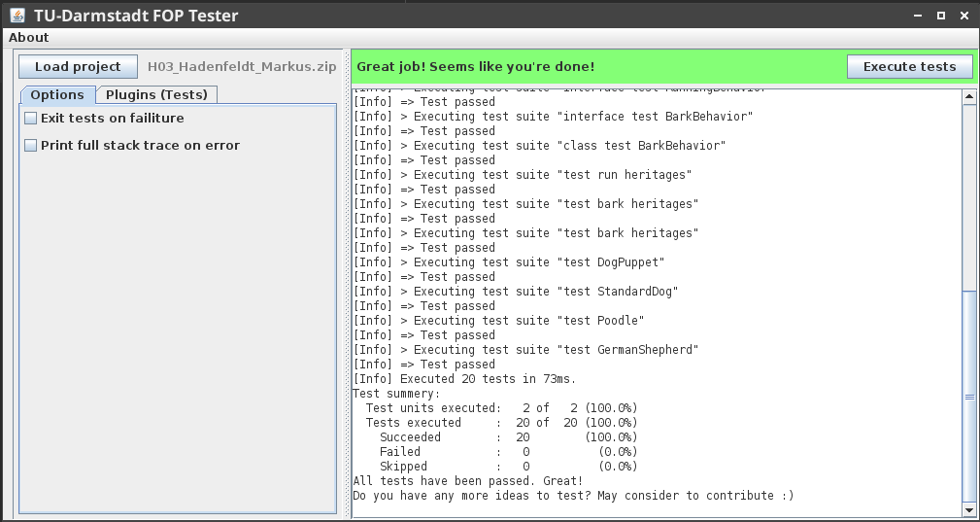Maximize the FOP Tester window
Viewport: 980px width, 522px height.
(940, 16)
